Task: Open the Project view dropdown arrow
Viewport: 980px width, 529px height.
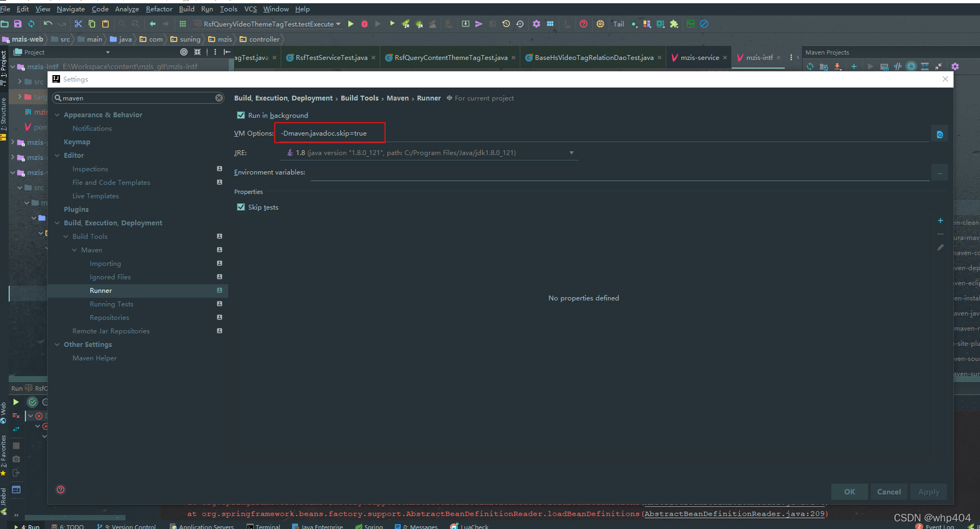Action: click(x=108, y=52)
